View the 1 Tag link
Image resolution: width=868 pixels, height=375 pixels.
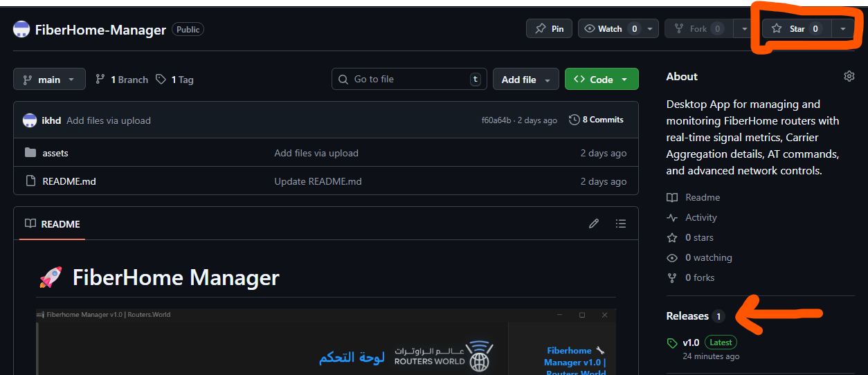coord(174,80)
